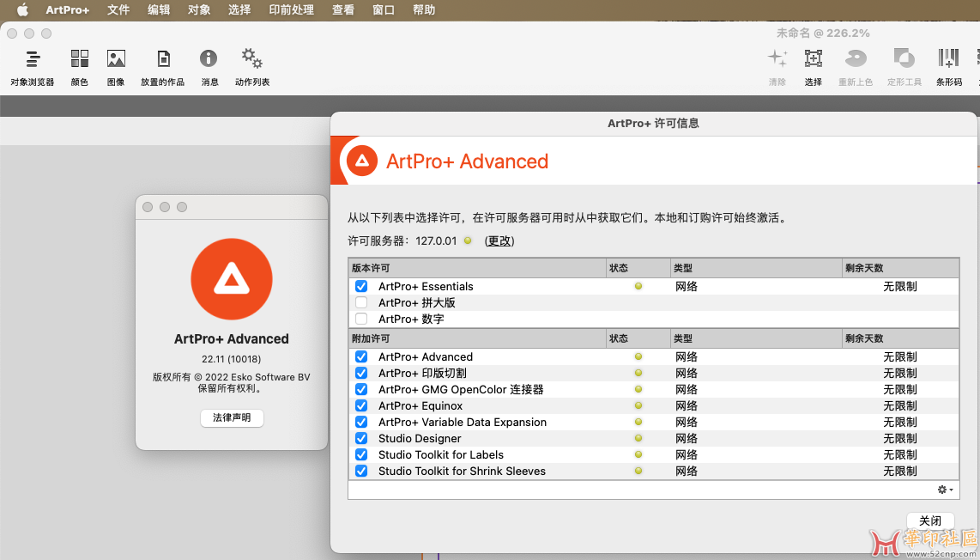Open the 颜色 colors panel

point(79,68)
